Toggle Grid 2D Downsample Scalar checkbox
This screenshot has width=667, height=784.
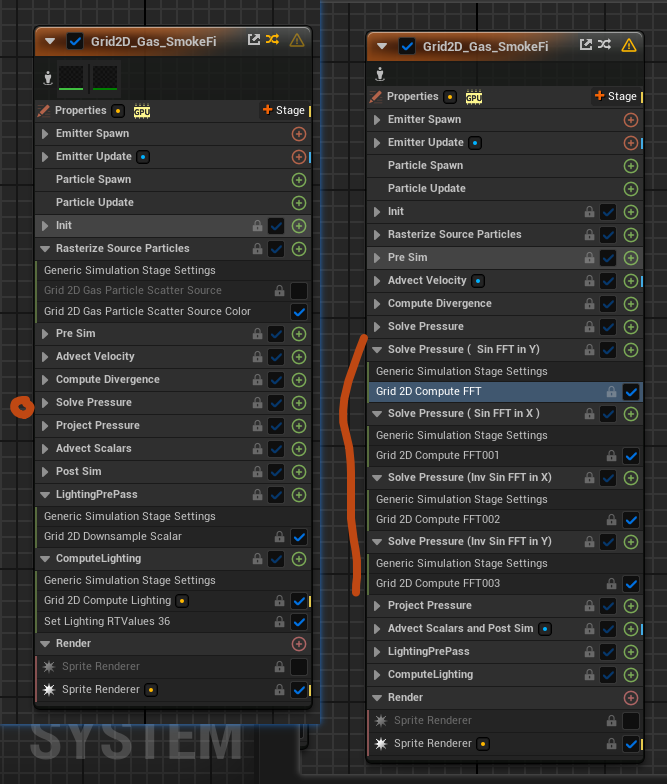tap(299, 537)
